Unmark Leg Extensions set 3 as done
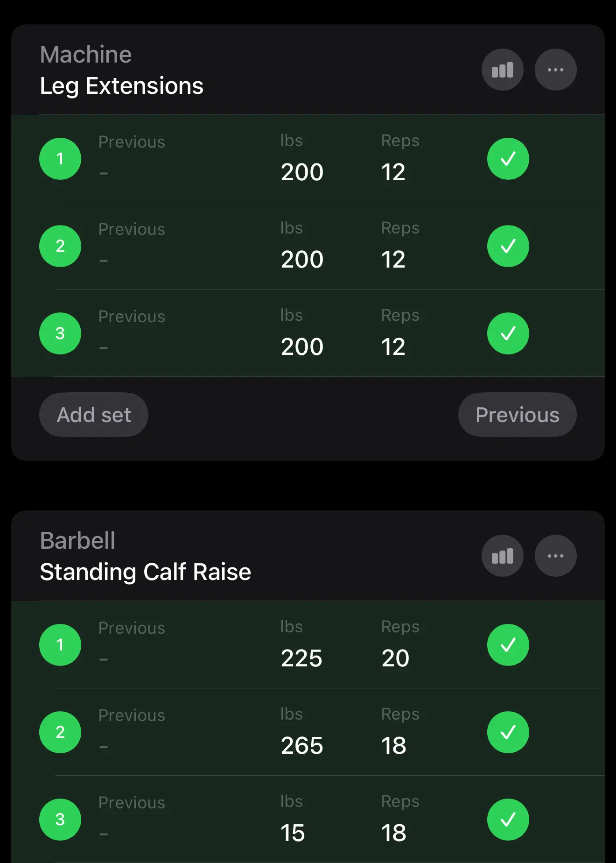 tap(508, 333)
